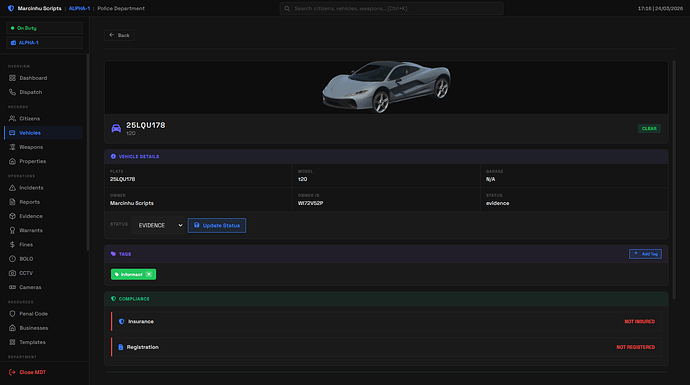Click the t20 vehicle image

[386, 86]
